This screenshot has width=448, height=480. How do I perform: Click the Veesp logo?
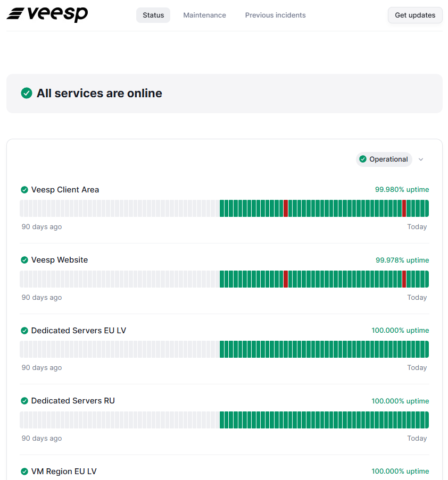[47, 14]
